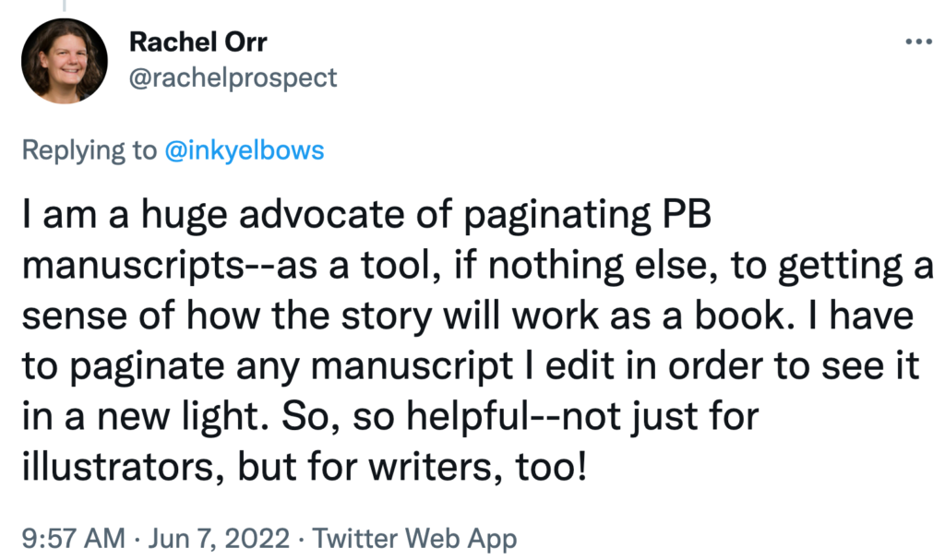Click the thread connector line above avatar
Viewport: 945px width, 560px height.
point(64,6)
